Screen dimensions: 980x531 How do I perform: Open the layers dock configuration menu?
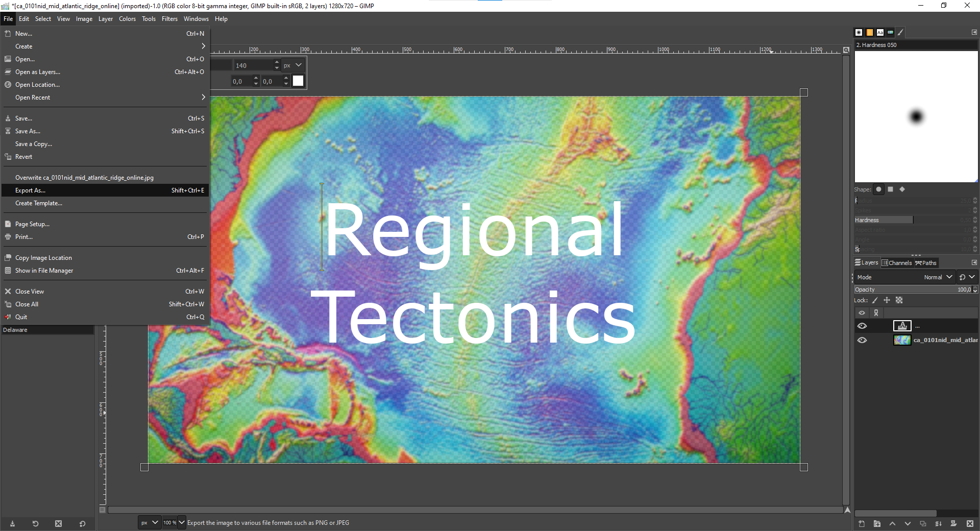(974, 262)
